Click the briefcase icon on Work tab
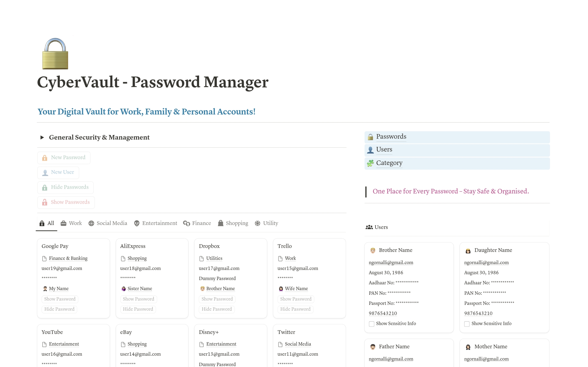Screen dimensions: 588x367 coord(63,223)
